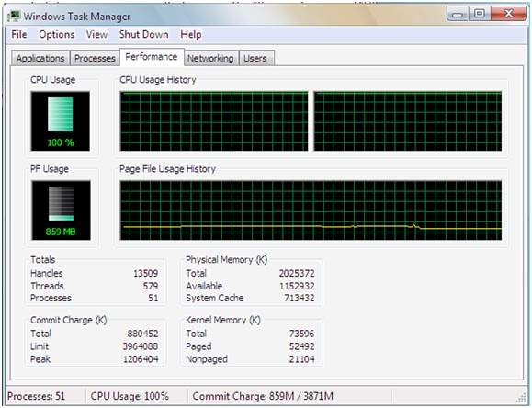The image size is (532, 408).
Task: Click the Handles value 13509
Action: (x=145, y=273)
